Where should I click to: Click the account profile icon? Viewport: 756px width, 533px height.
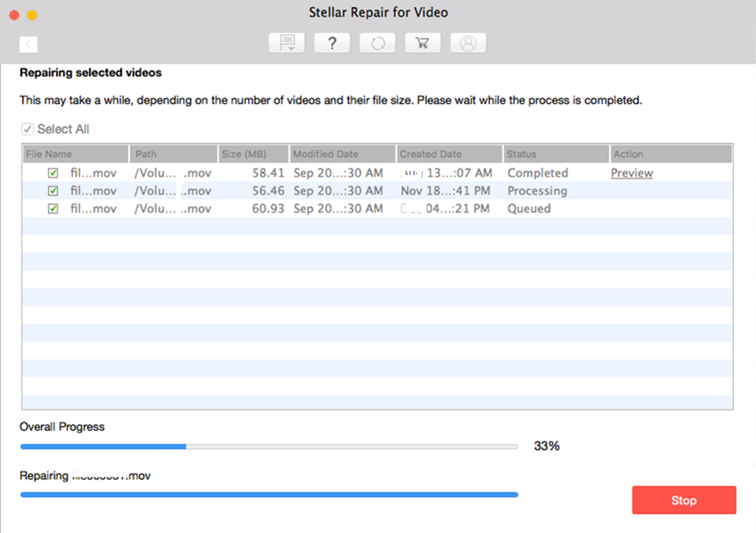[468, 43]
